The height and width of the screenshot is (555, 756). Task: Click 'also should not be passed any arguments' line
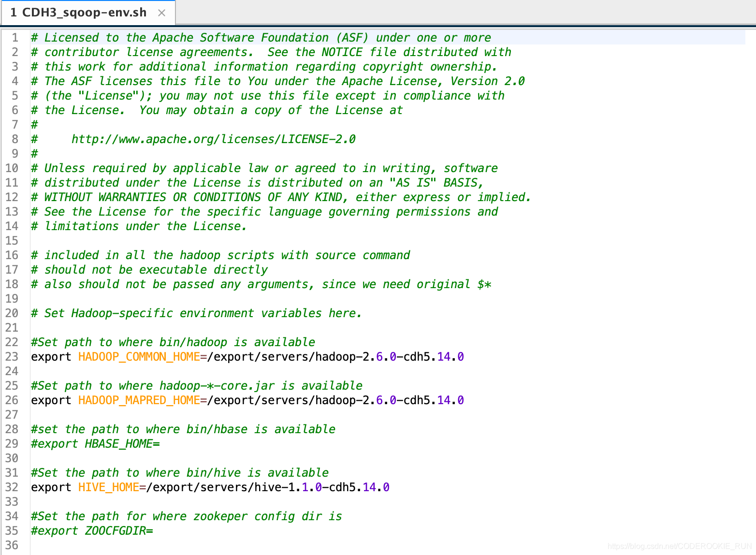click(261, 284)
